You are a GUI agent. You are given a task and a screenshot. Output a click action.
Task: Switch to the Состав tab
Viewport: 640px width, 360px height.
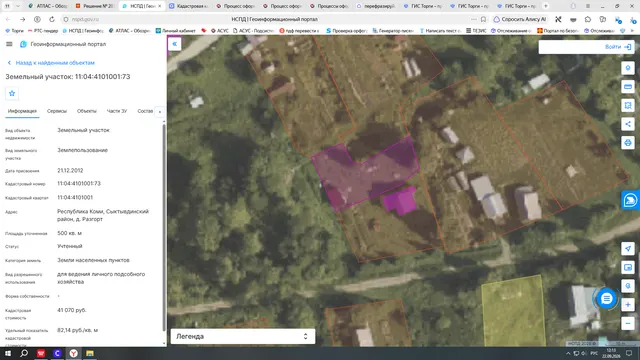point(145,111)
